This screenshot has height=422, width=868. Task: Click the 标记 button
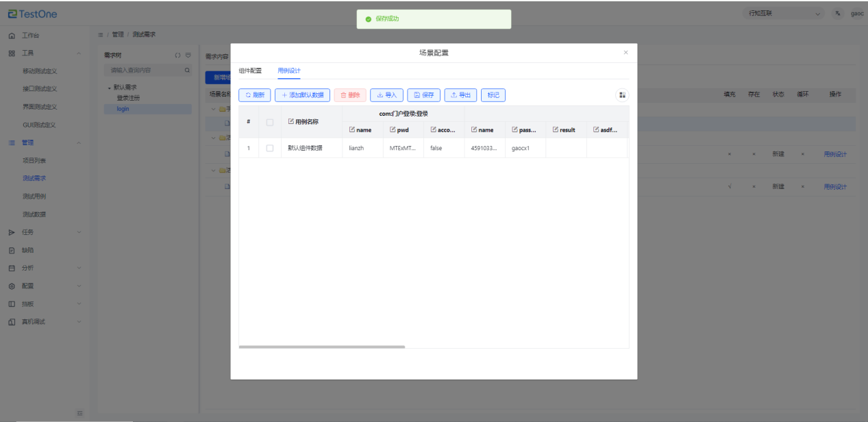(x=493, y=95)
